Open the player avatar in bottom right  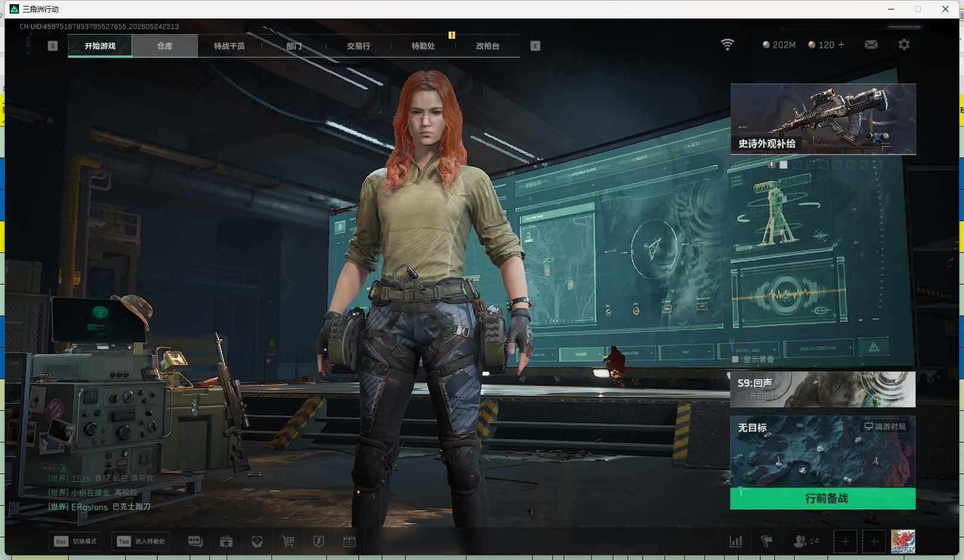[903, 542]
